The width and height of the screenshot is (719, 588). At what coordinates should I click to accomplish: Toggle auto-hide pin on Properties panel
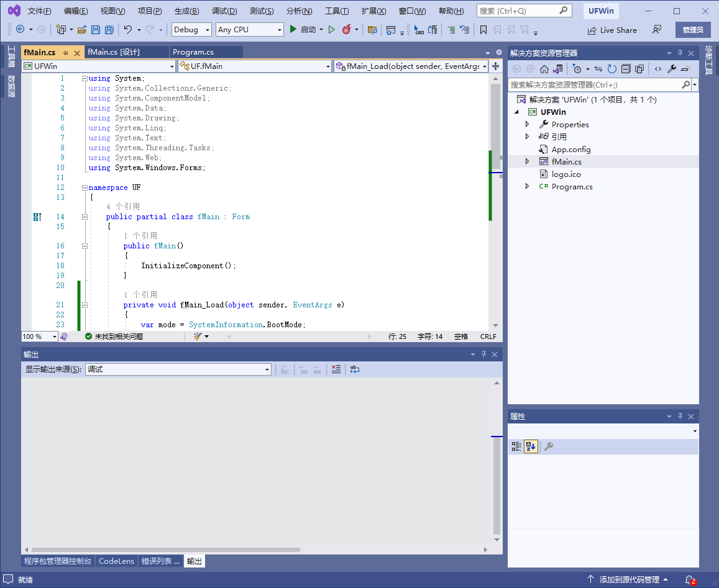[x=680, y=416]
